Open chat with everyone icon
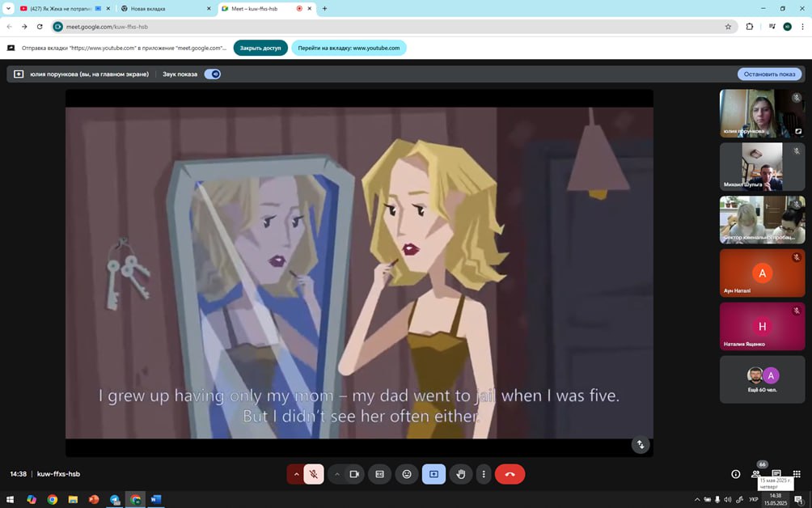Image resolution: width=812 pixels, height=508 pixels. click(x=776, y=474)
